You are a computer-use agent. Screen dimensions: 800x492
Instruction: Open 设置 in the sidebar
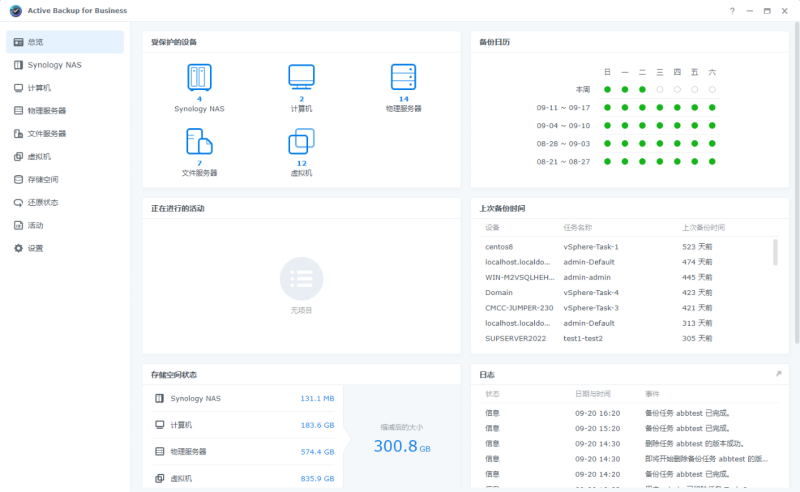point(65,249)
